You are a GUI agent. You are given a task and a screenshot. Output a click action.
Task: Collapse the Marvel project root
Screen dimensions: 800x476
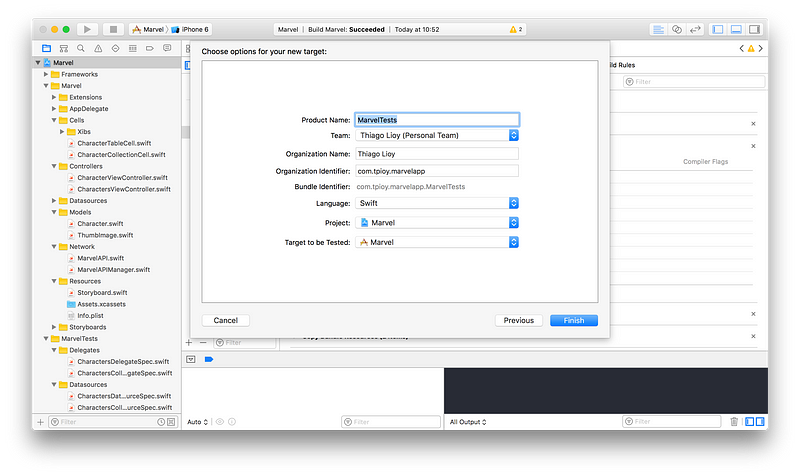tap(38, 63)
